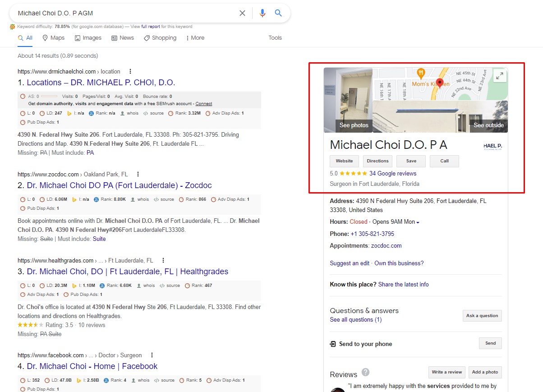Open the News search tab
Image resolution: width=543 pixels, height=392 pixels.
pos(123,38)
